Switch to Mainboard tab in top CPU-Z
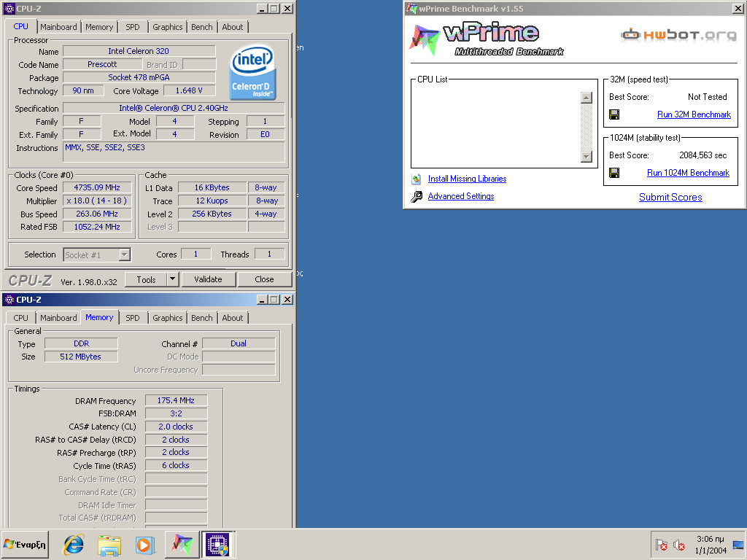The image size is (747, 560). coord(58,27)
